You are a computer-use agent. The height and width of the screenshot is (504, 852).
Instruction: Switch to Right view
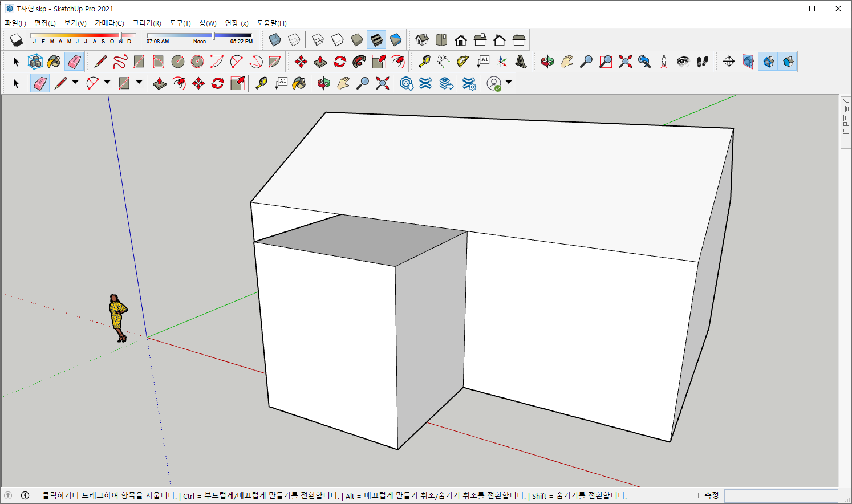(480, 40)
